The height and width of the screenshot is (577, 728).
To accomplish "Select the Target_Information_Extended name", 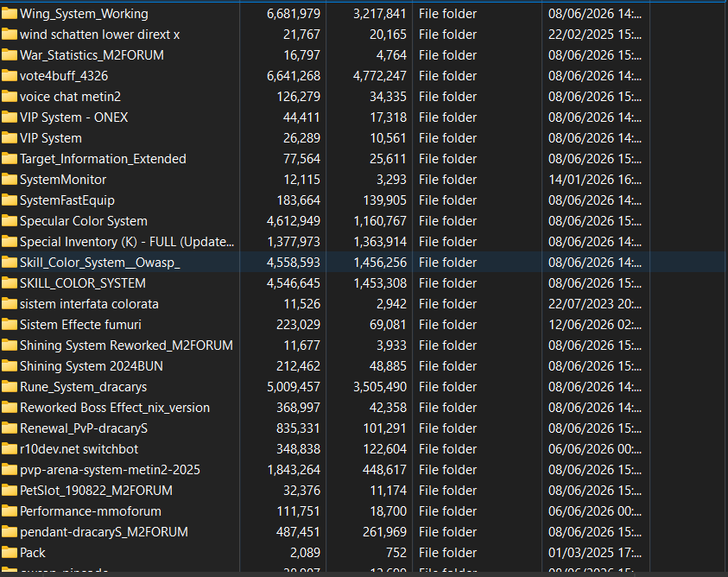I will [103, 159].
